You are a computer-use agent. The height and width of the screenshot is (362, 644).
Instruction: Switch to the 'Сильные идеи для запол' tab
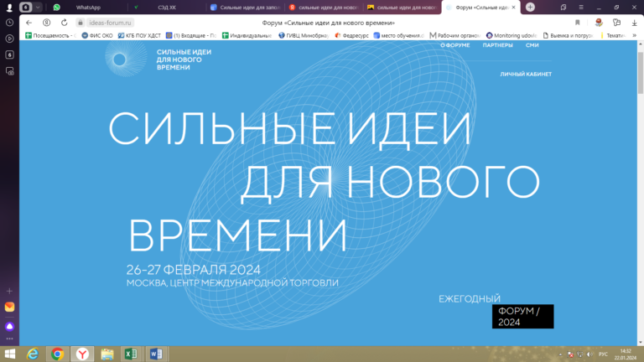click(x=245, y=8)
